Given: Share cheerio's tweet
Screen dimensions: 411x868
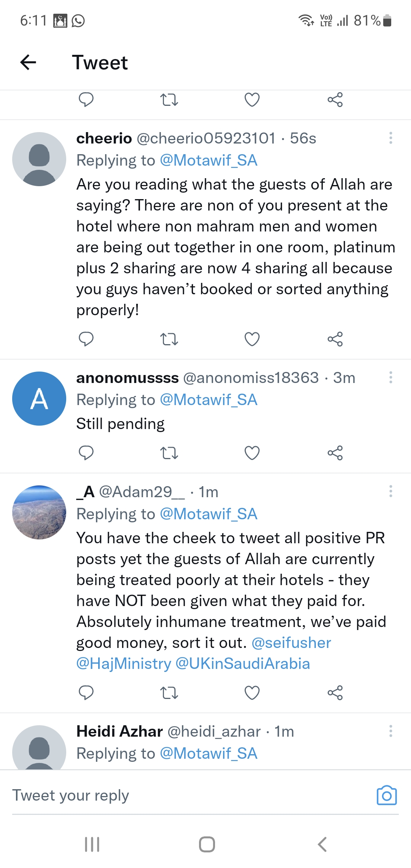Looking at the screenshot, I should 335,339.
